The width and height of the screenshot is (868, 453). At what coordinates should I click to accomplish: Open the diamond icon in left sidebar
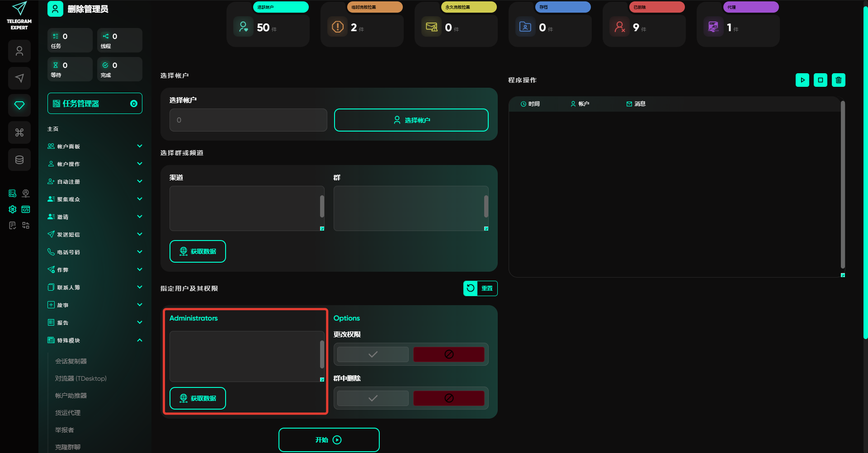pos(19,105)
